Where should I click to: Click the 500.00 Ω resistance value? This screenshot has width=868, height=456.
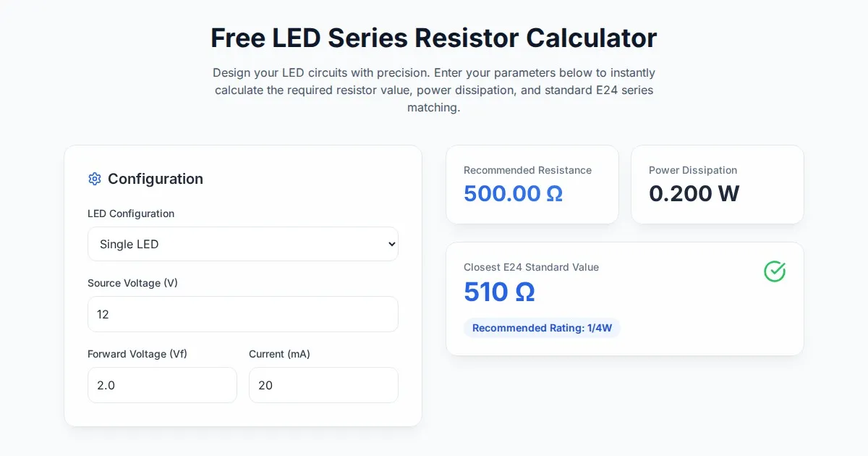coord(513,194)
